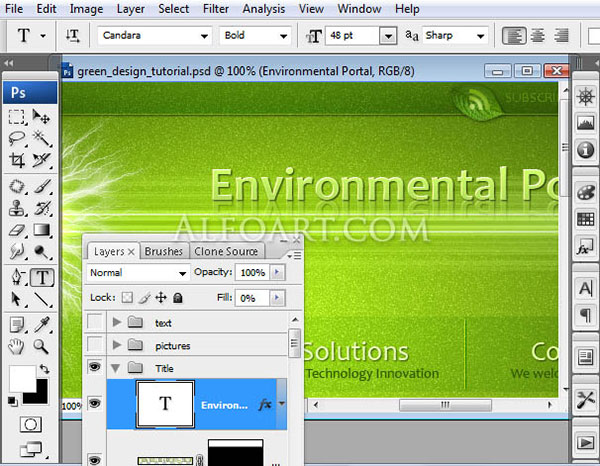The image size is (600, 466).
Task: Select the Horizontal Type tool
Action: pyautogui.click(x=42, y=277)
